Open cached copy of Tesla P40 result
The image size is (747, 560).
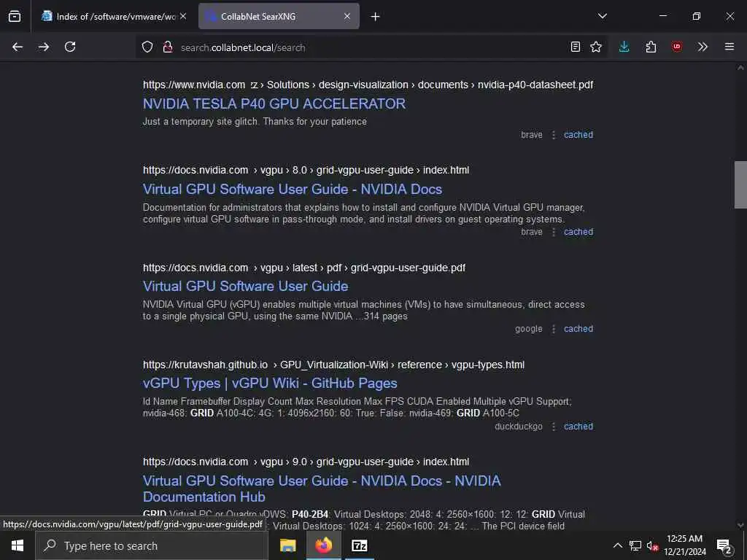tap(578, 135)
